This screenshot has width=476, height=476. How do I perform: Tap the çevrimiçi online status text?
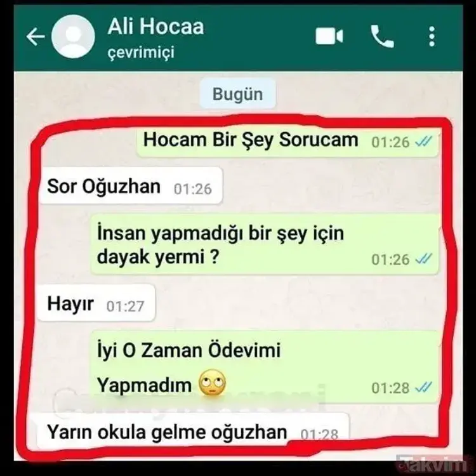coord(141,52)
